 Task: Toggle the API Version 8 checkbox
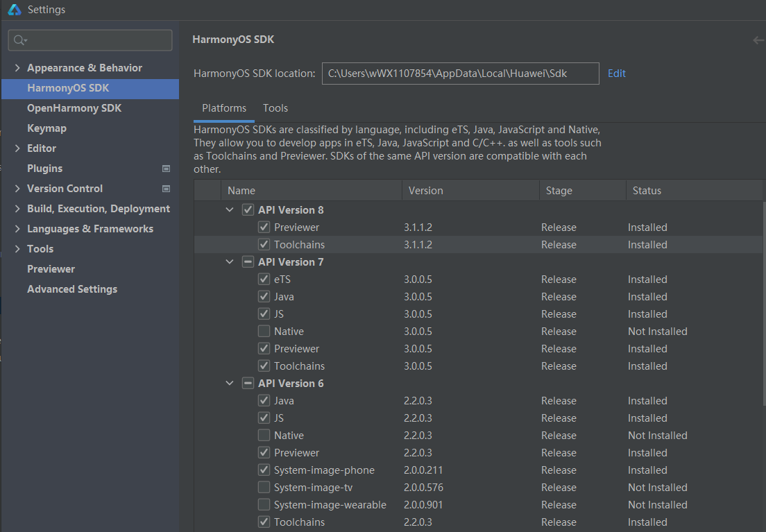point(248,210)
